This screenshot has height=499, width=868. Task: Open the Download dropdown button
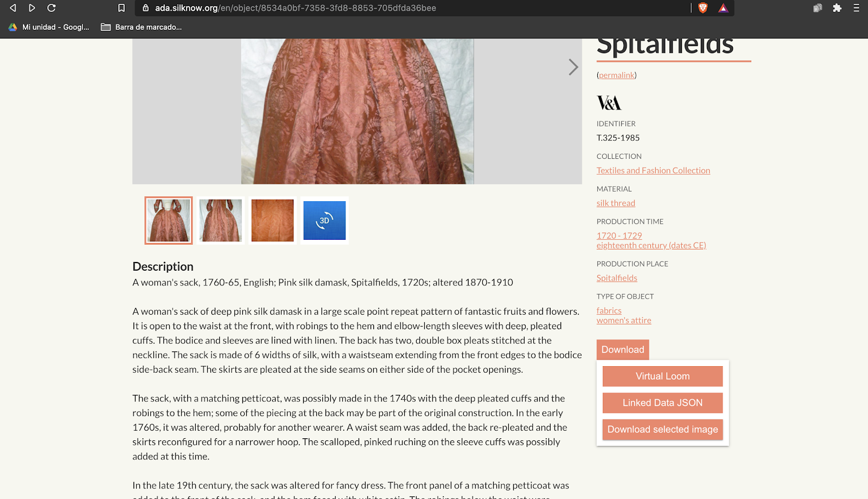click(x=623, y=350)
